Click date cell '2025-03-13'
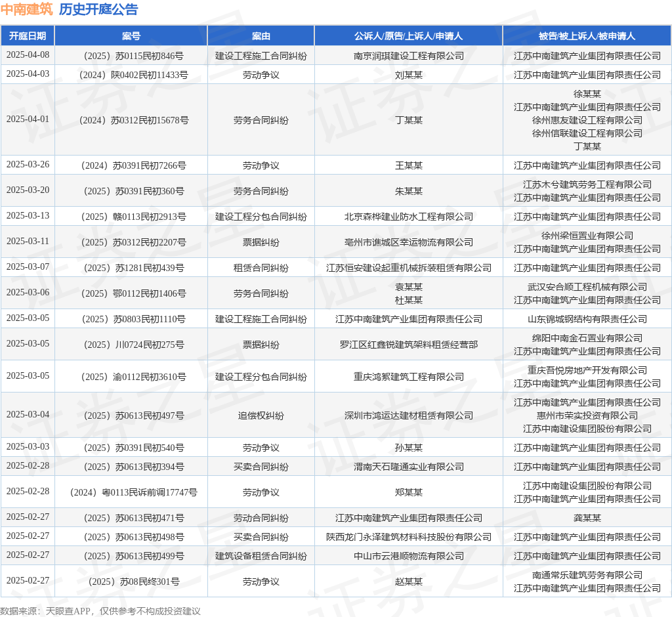 [28, 215]
